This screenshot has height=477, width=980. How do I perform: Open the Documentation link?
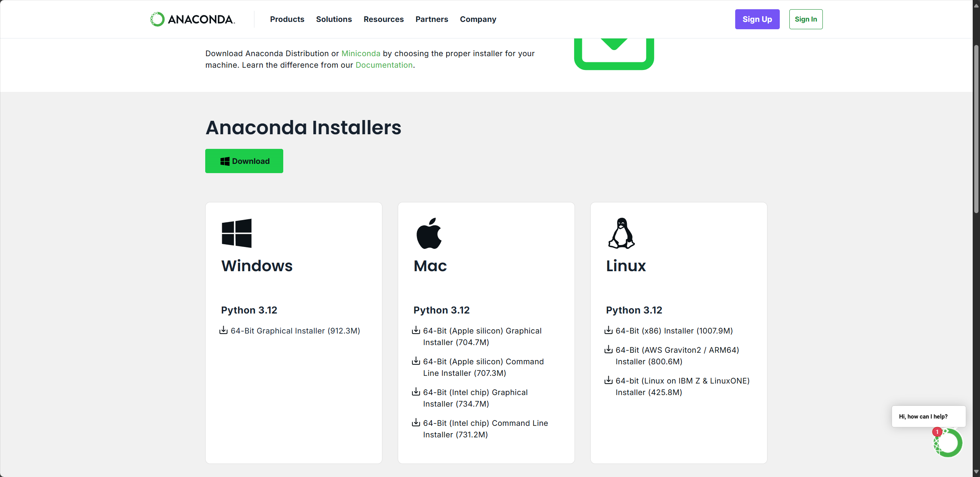click(x=384, y=65)
